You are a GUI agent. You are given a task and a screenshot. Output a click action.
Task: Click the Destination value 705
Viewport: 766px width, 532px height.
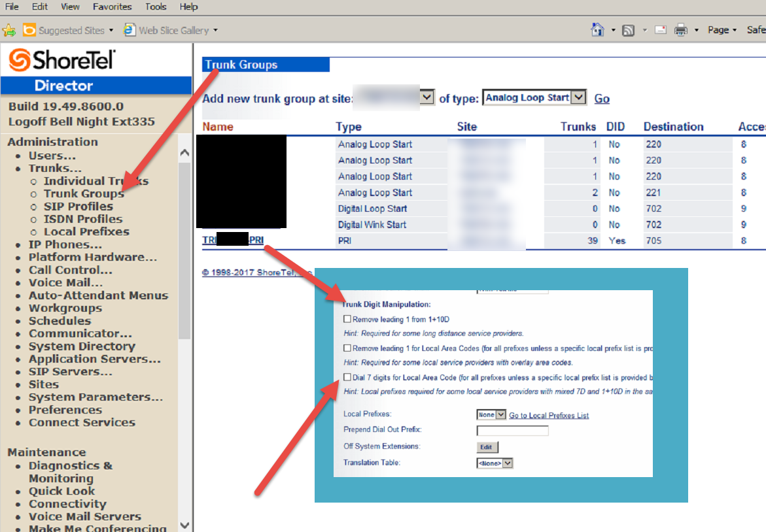pos(653,241)
